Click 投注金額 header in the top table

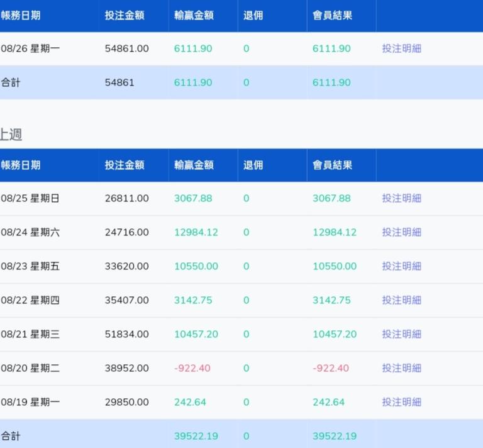tap(125, 15)
